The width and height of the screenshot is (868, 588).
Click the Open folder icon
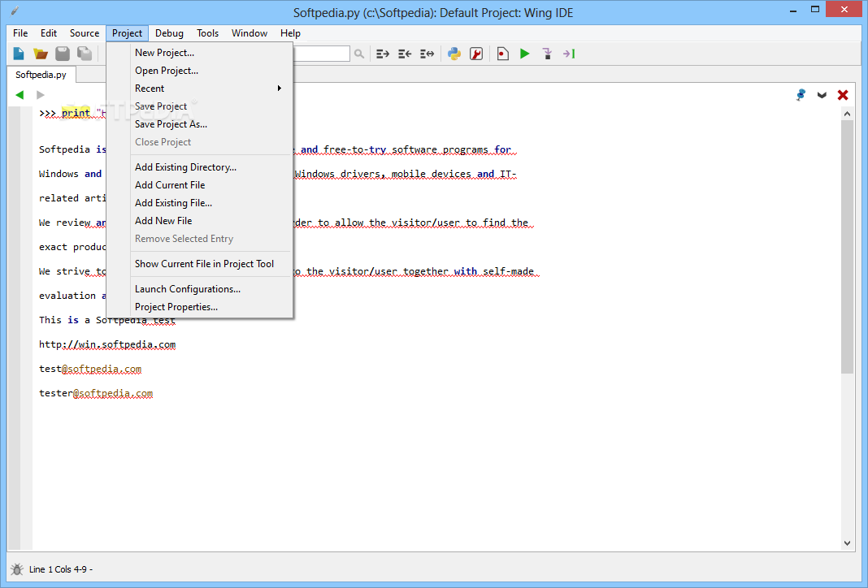(x=41, y=54)
